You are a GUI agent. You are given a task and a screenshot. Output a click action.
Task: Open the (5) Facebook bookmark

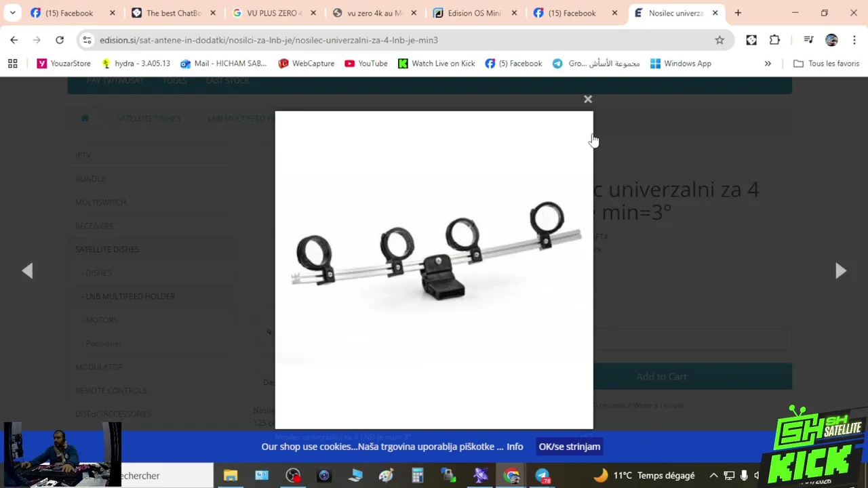coord(513,64)
